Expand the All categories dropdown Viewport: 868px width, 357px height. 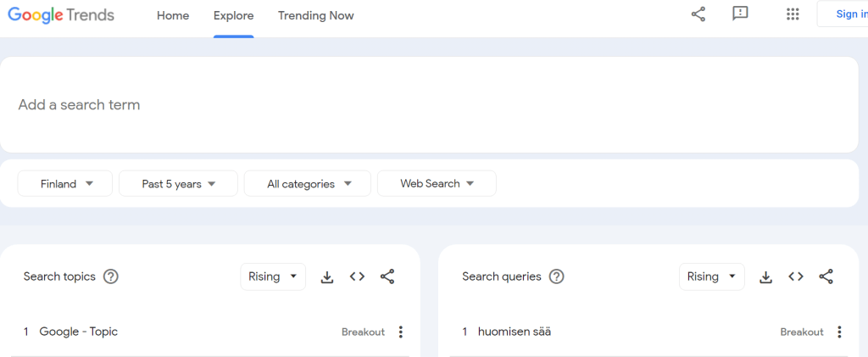coord(308,184)
